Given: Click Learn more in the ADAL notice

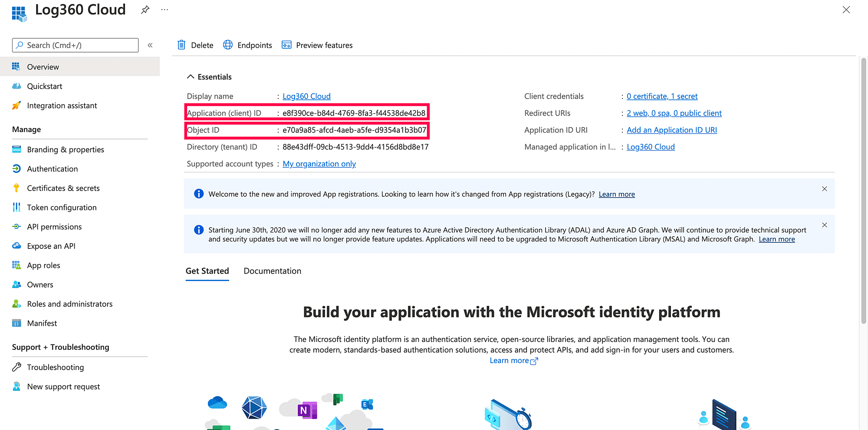Looking at the screenshot, I should coord(777,239).
